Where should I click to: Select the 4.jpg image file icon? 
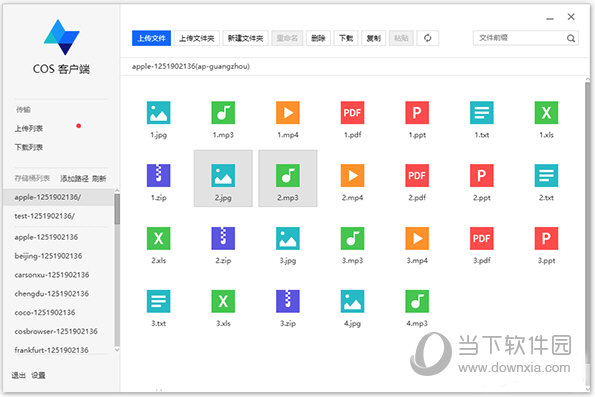tap(352, 301)
